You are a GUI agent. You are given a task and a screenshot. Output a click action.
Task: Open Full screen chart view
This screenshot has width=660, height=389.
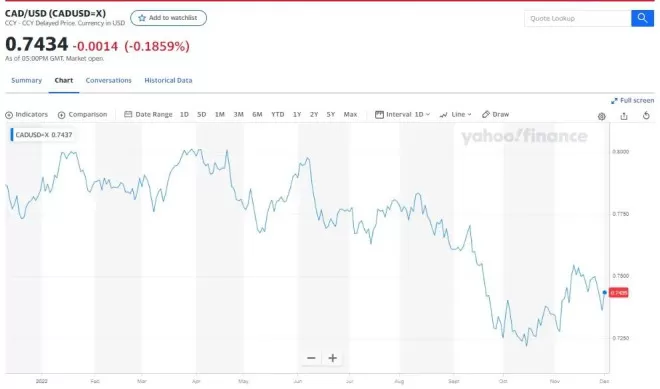tap(632, 100)
